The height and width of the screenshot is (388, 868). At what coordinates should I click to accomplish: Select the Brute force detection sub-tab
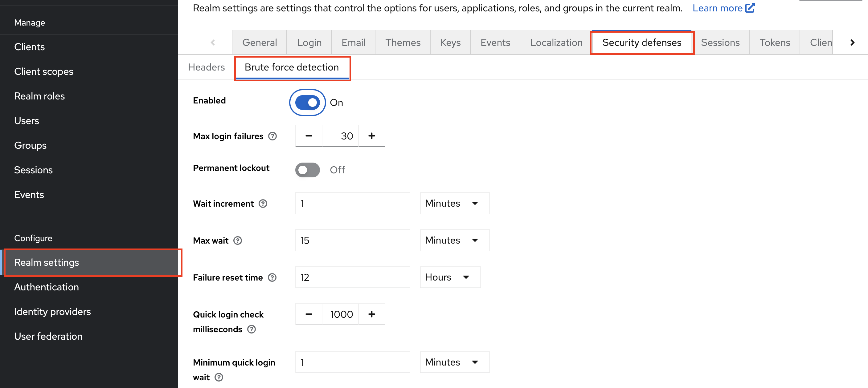(x=292, y=67)
